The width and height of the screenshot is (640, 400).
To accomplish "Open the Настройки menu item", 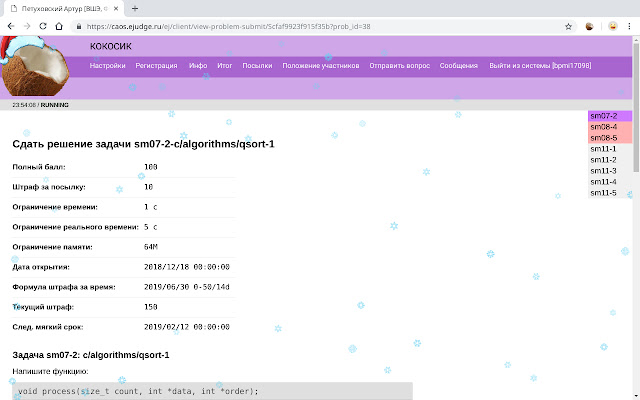I will pos(108,66).
